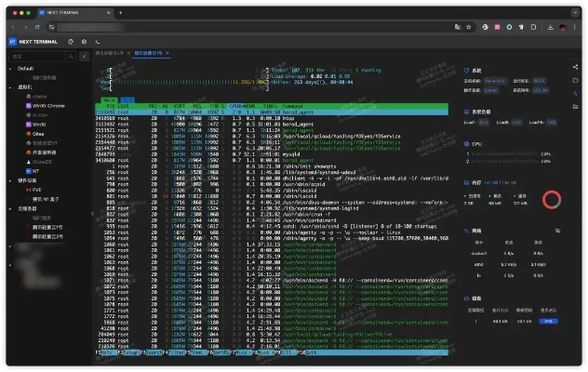This screenshot has width=588, height=372.
Task: Click the share icon on right sidebar
Action: pos(576,66)
